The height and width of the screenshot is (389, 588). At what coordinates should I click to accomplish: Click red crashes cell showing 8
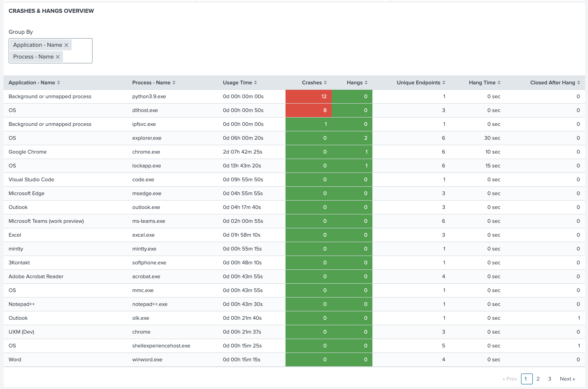click(309, 110)
